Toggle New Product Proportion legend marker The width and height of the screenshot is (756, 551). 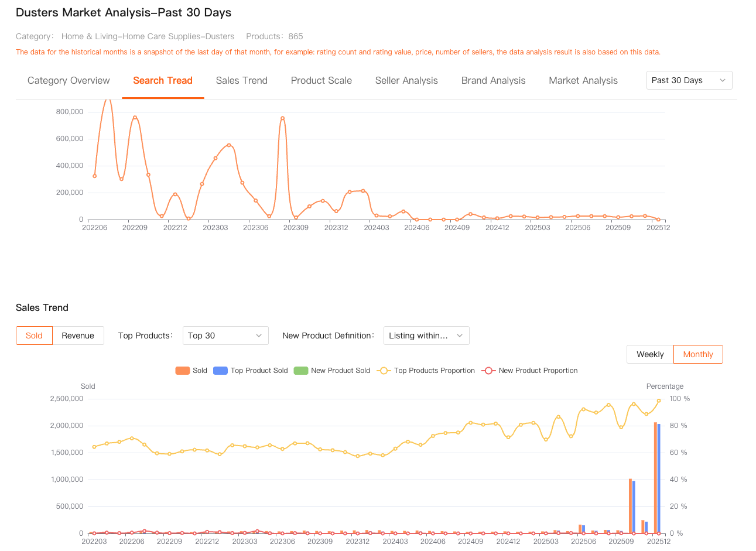point(488,371)
